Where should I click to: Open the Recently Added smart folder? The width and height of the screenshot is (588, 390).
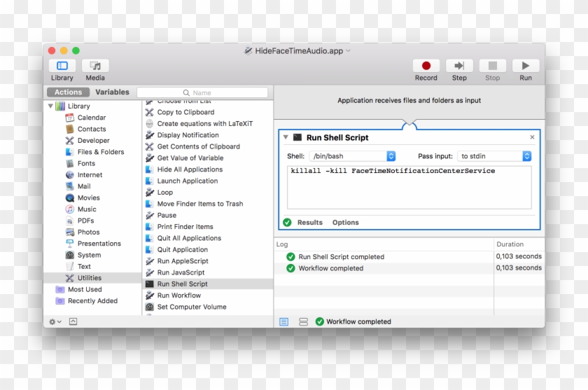coord(92,301)
